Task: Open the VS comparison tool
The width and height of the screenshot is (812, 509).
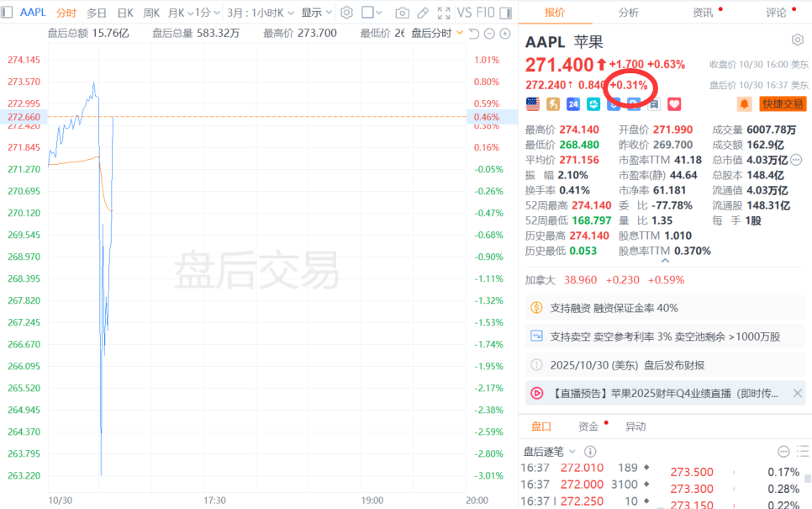Action: (463, 13)
